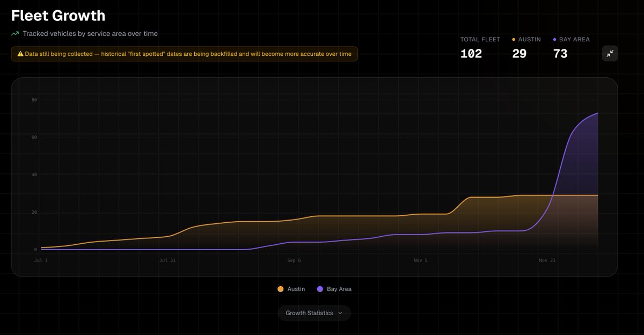The height and width of the screenshot is (335, 644).
Task: Click the Bay Area line peak at chart right
Action: [x=597, y=113]
